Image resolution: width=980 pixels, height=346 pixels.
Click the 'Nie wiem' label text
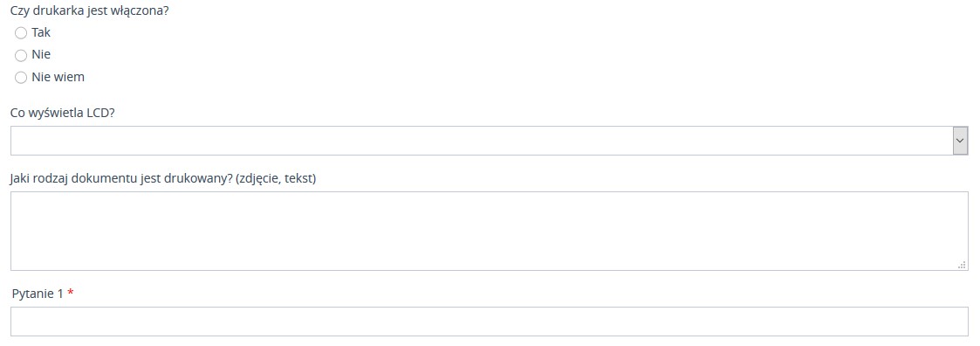pos(58,77)
